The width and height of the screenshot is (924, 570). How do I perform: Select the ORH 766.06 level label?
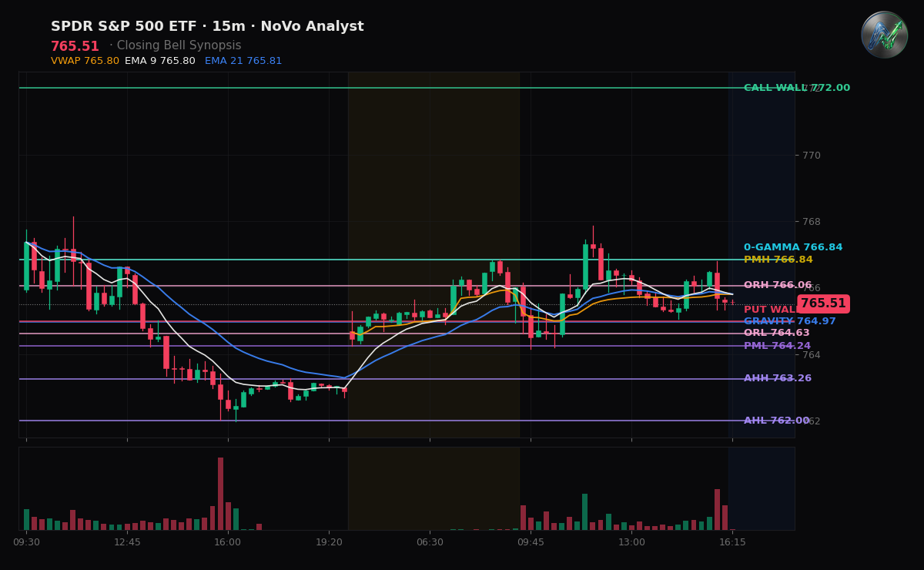coord(778,285)
